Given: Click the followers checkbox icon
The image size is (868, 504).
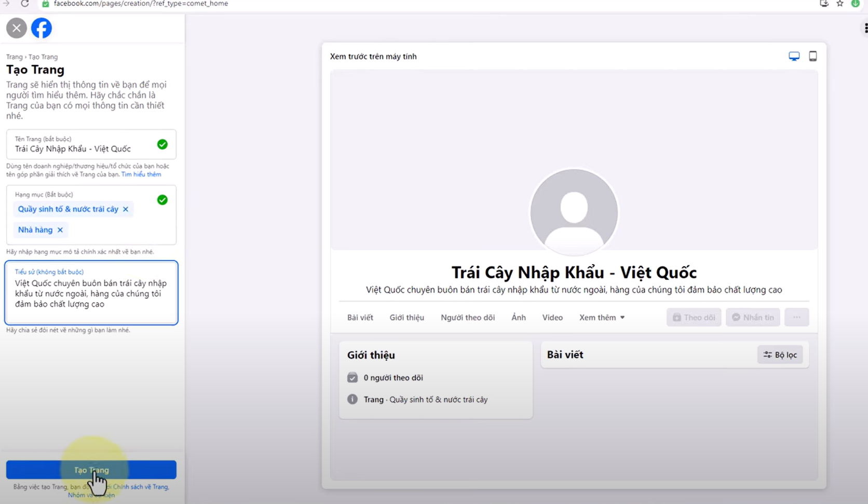Looking at the screenshot, I should point(352,377).
